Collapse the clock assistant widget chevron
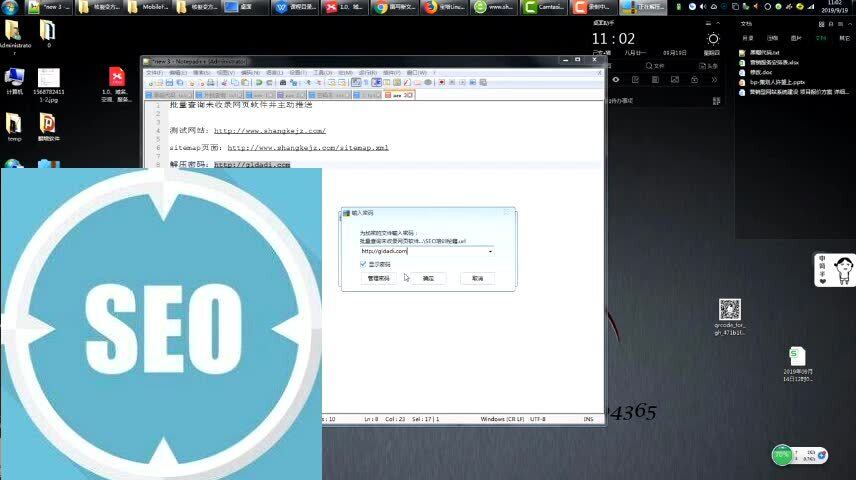 [x=718, y=23]
